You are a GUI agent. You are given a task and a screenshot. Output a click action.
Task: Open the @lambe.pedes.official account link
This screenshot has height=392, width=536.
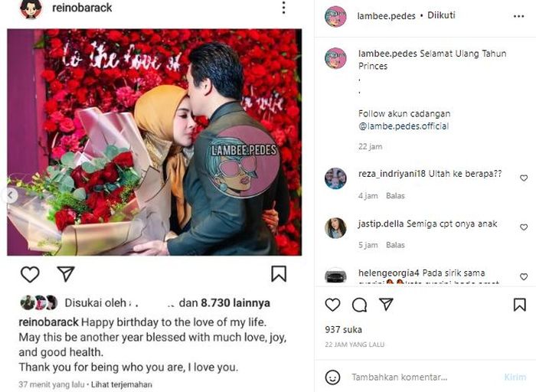tap(404, 126)
